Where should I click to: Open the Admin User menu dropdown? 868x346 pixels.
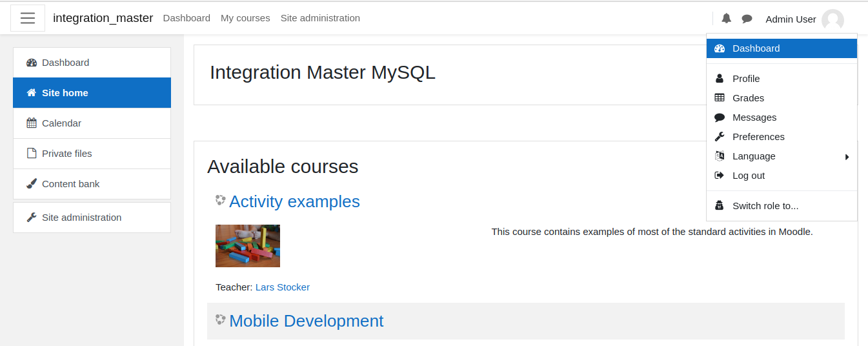(x=804, y=19)
